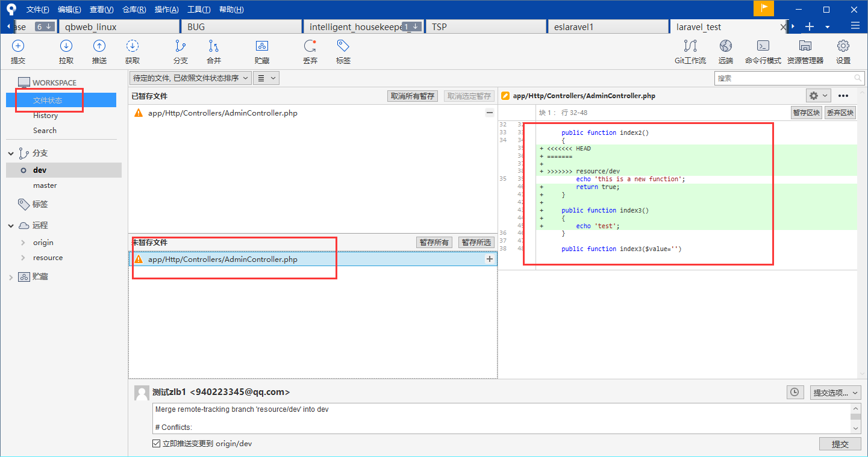Open the file status sorting dropdown

(x=190, y=78)
